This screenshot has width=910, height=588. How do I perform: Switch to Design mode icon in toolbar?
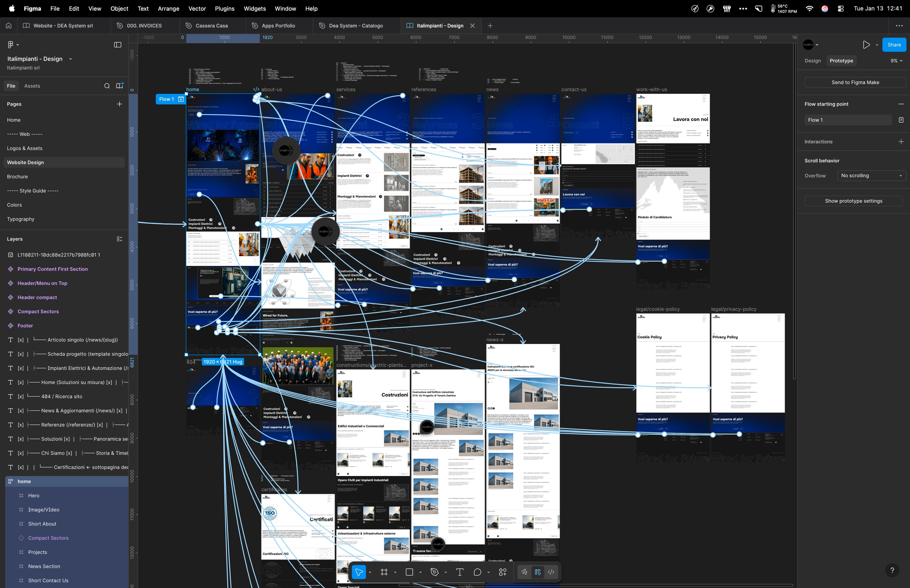click(537, 572)
